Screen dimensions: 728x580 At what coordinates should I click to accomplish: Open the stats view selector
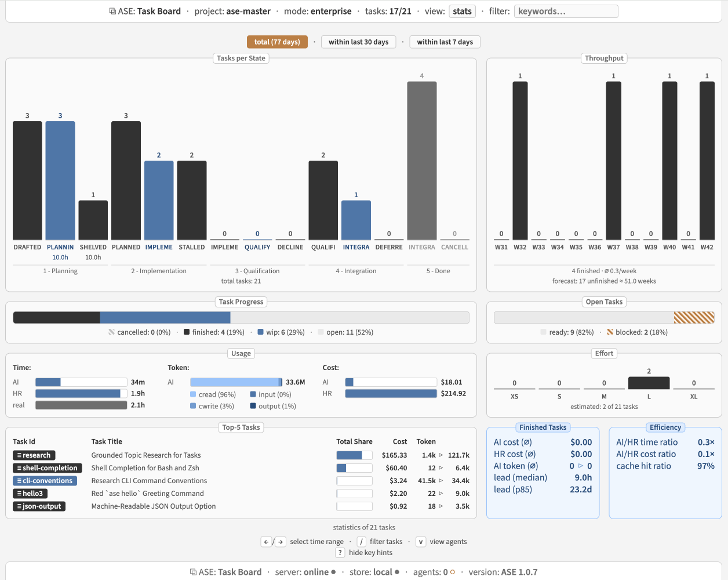click(462, 11)
